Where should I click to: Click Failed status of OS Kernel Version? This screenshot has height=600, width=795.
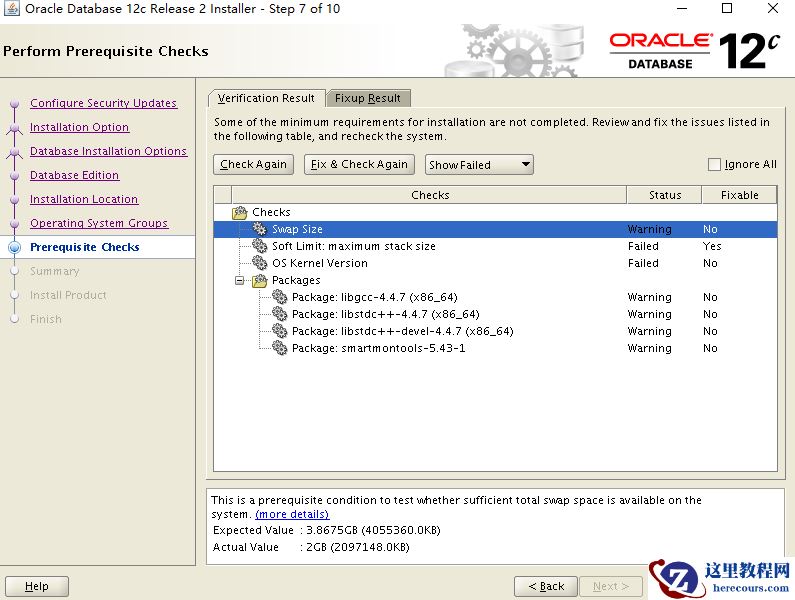coord(643,263)
